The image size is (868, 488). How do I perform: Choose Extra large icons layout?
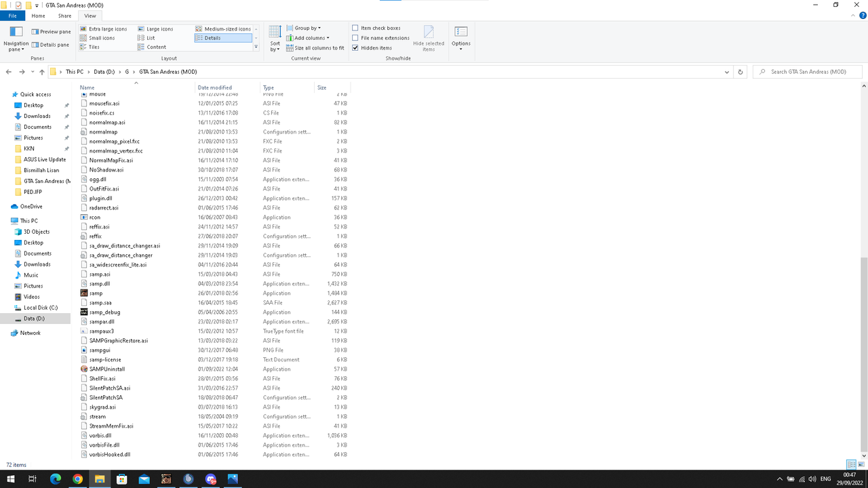point(104,29)
